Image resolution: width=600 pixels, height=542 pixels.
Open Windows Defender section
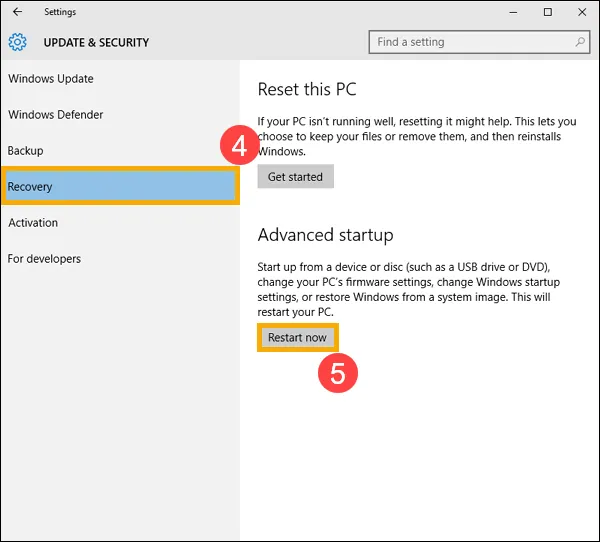tap(56, 115)
